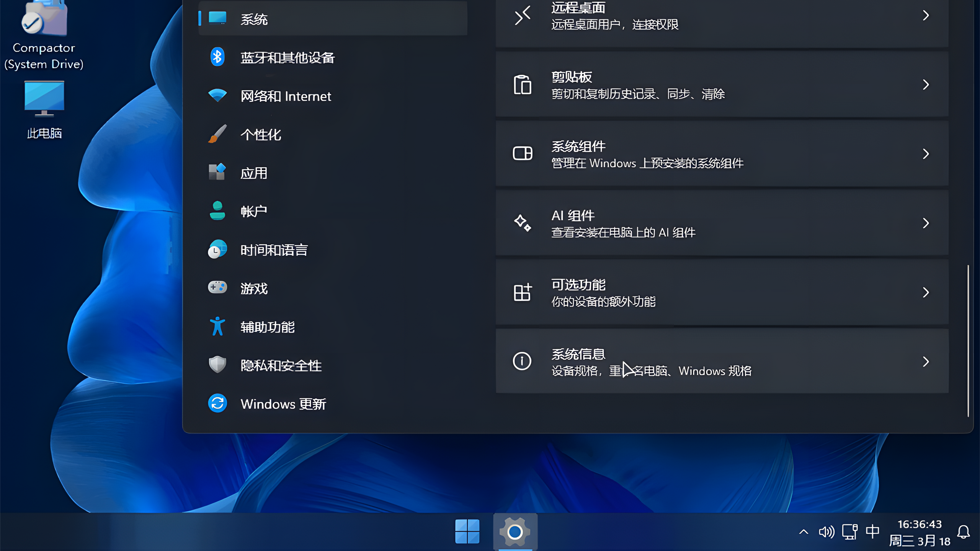Viewport: 980px width, 551px height.
Task: Open 隐私和安全性 settings page
Action: pos(333,365)
